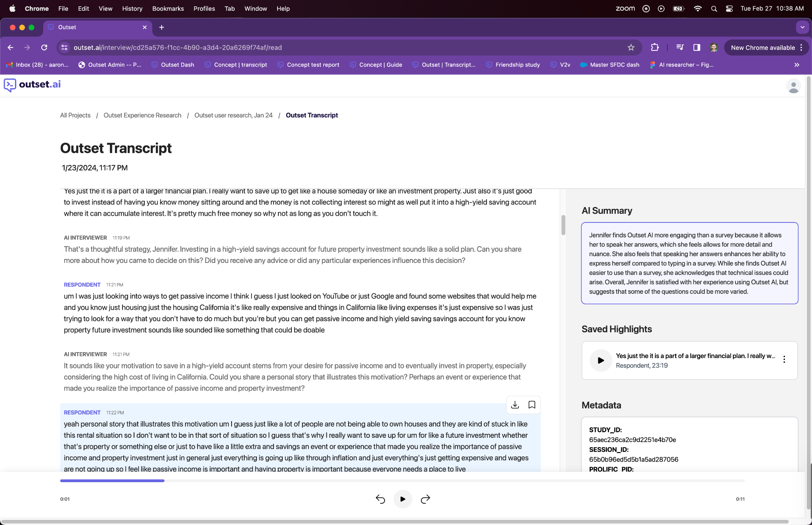Open the user profile avatar menu

tap(793, 86)
